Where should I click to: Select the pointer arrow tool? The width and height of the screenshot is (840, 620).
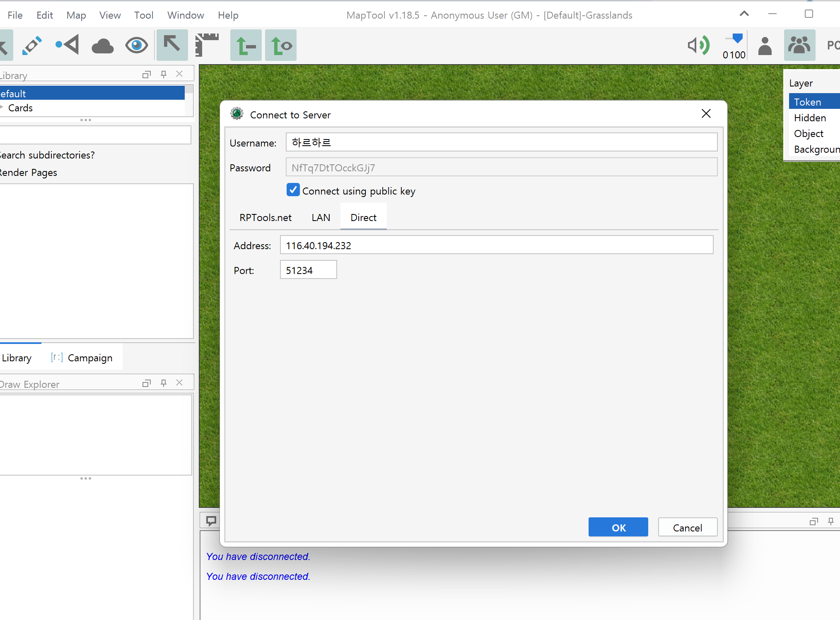point(172,45)
